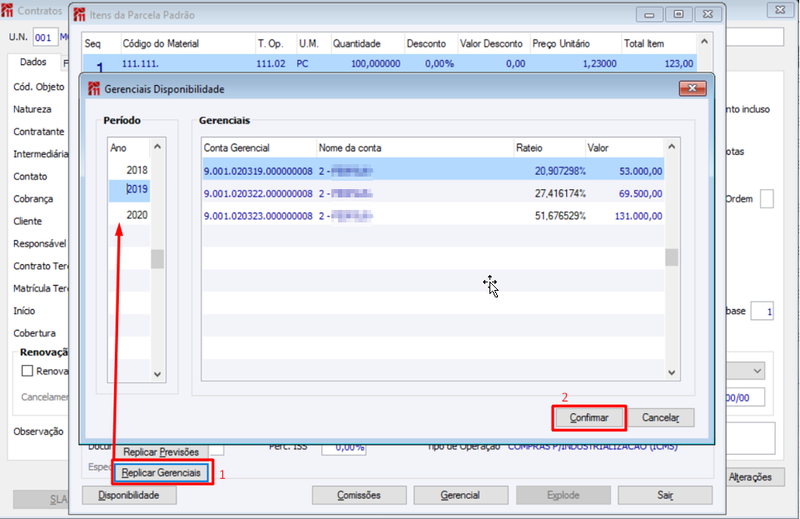Screen dimensions: 800x519
Task: Minimize Itens da Parcela Padrão window
Action: click(649, 14)
